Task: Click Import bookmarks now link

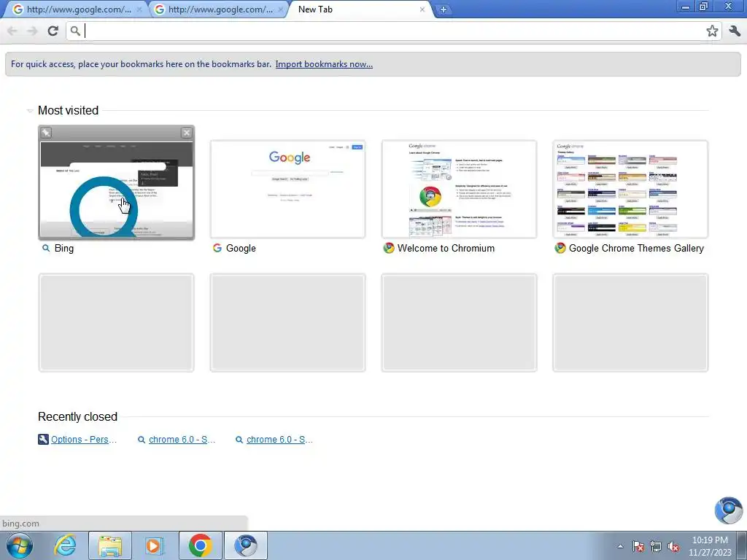Action: pyautogui.click(x=324, y=64)
